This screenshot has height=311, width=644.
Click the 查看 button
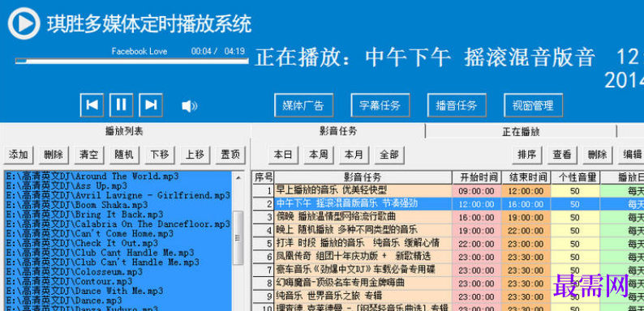tap(562, 155)
